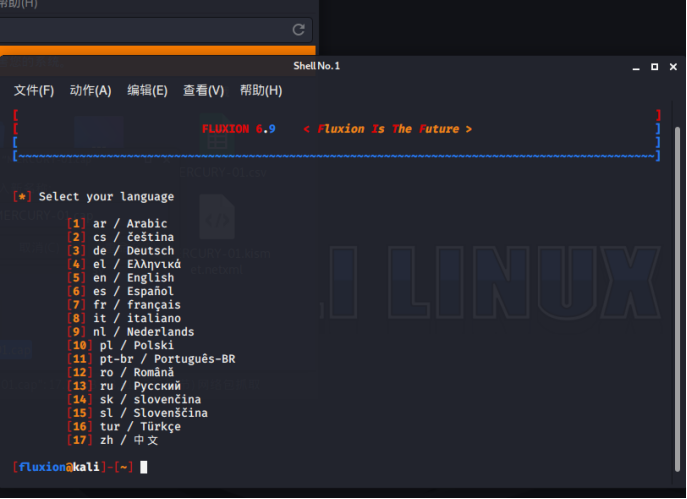Open the 文件(F) menu in Shell No.1
Screen dimensions: 687x499
34,90
